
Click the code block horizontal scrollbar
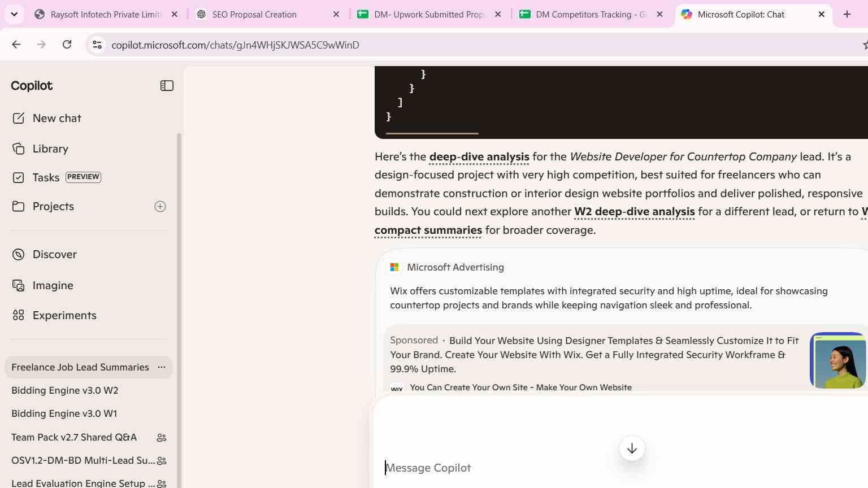(432, 133)
